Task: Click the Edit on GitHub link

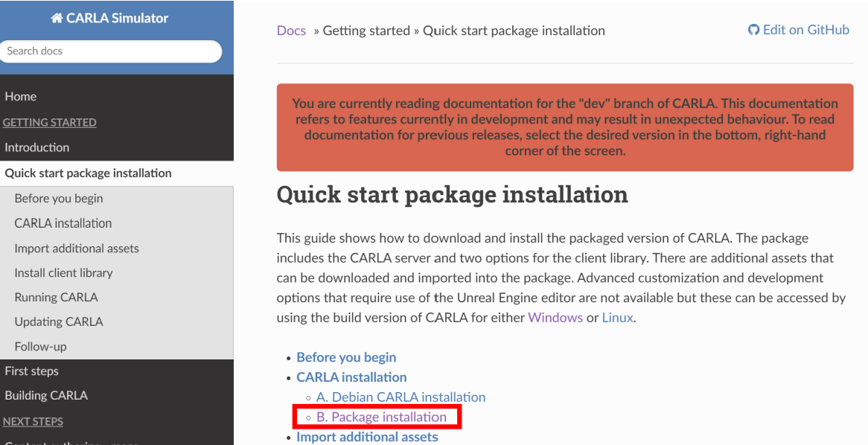Action: pyautogui.click(x=806, y=30)
